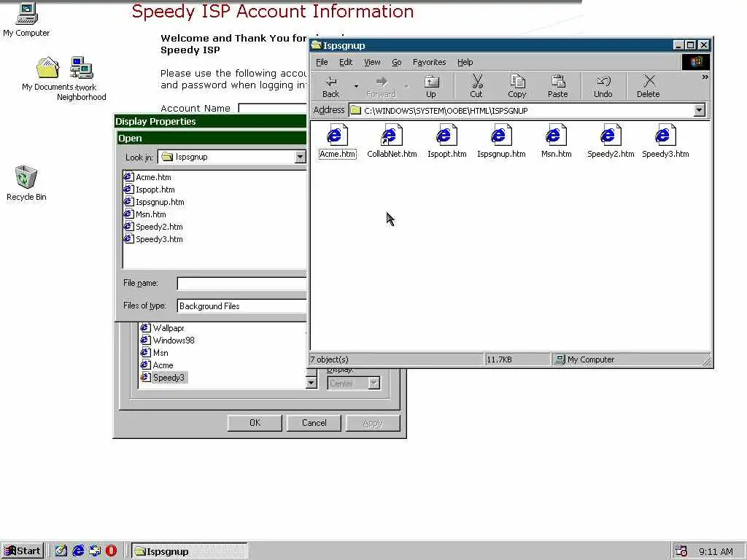Screen dimensions: 747x560
Task: Undo the last action via toolbar
Action: (603, 86)
